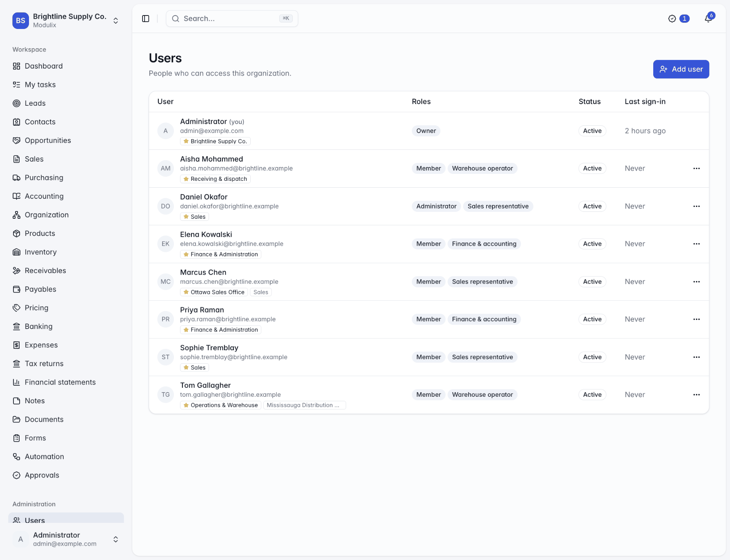Click the Forms clipboard icon
Viewport: 730px width, 560px height.
click(x=16, y=438)
